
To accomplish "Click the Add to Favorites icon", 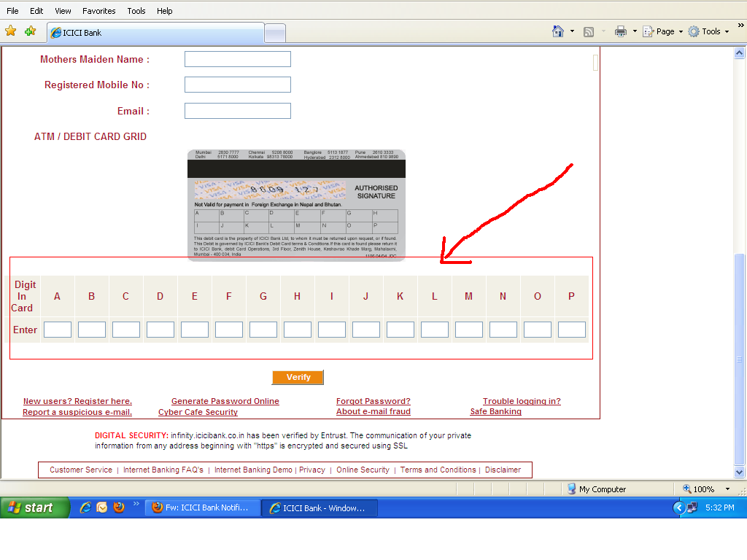I will coord(31,31).
